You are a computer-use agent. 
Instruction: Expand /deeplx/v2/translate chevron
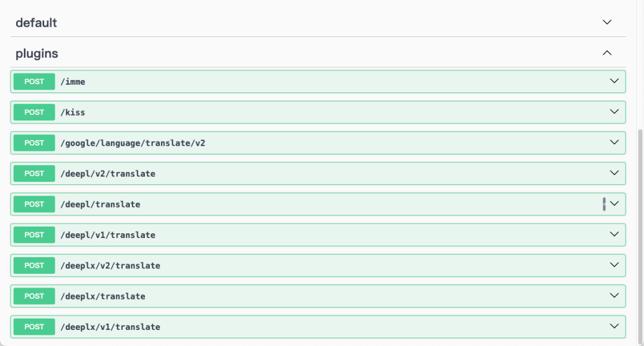click(614, 265)
